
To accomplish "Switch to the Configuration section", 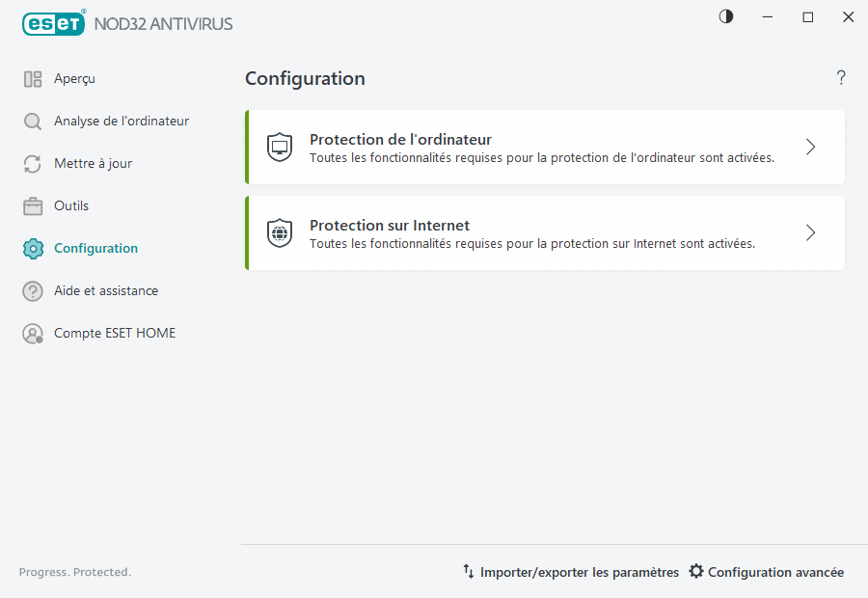I will 96,248.
